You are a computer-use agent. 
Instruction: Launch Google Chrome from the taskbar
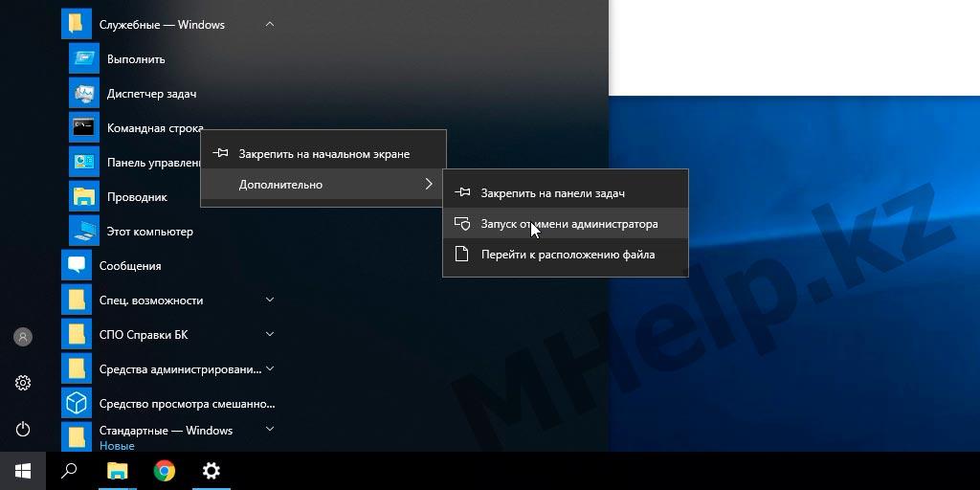[165, 471]
